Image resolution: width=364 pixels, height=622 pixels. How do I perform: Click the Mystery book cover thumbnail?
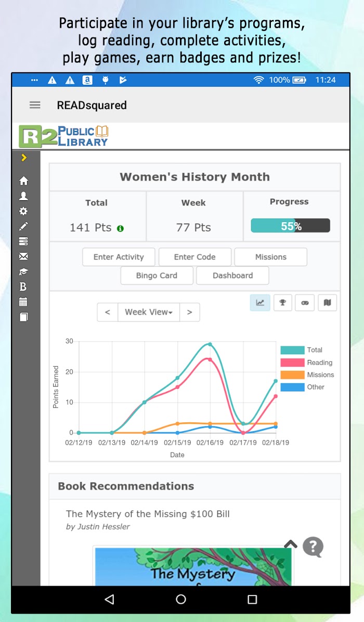coord(193,566)
